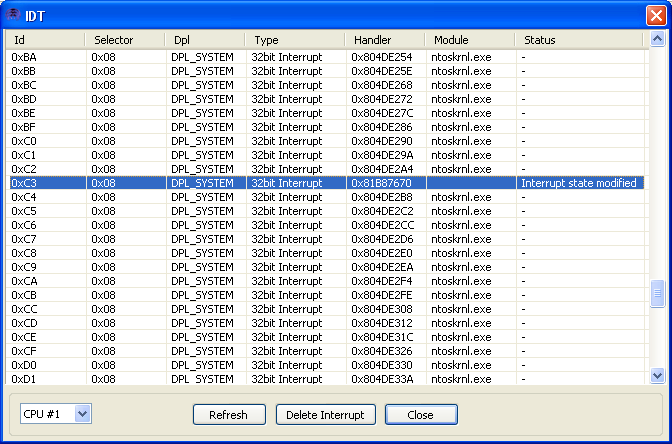Sort by the Id column header
The image size is (672, 444).
coord(45,40)
